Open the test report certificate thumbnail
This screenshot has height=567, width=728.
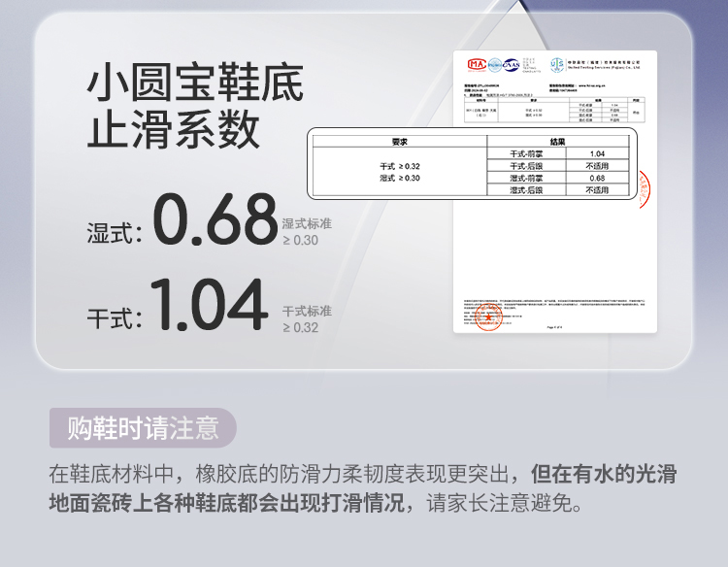555,191
